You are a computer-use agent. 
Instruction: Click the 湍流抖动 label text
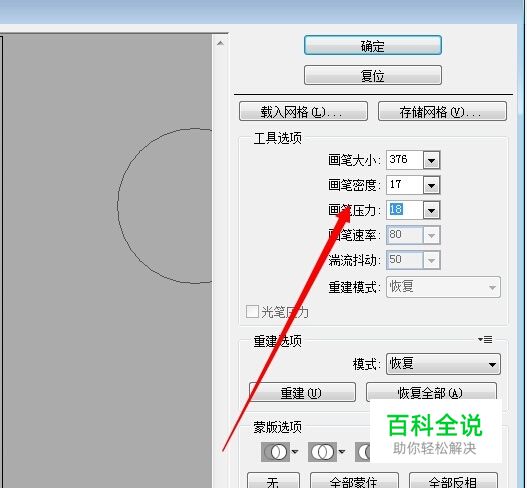[355, 260]
